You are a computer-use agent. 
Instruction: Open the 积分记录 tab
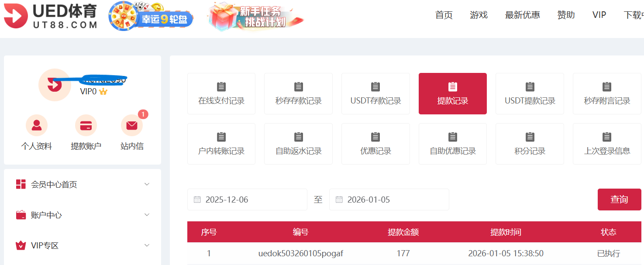click(530, 144)
